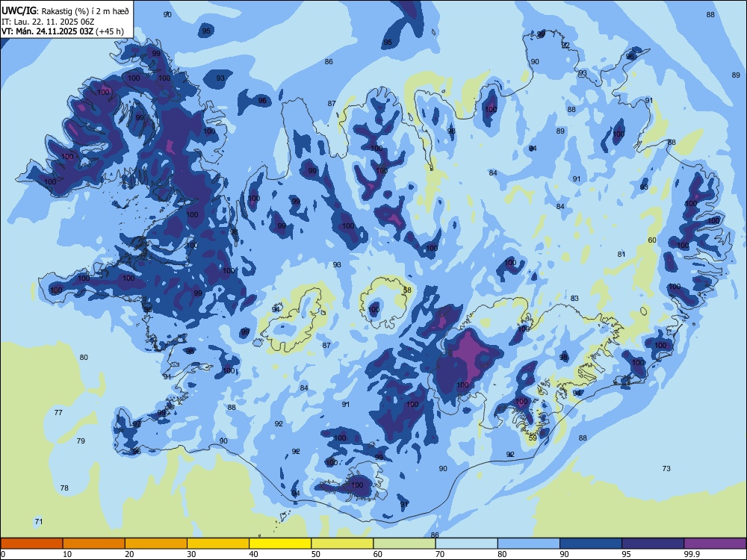Click the '59' humidity value near the south coast
747x560 pixels.
point(533,438)
